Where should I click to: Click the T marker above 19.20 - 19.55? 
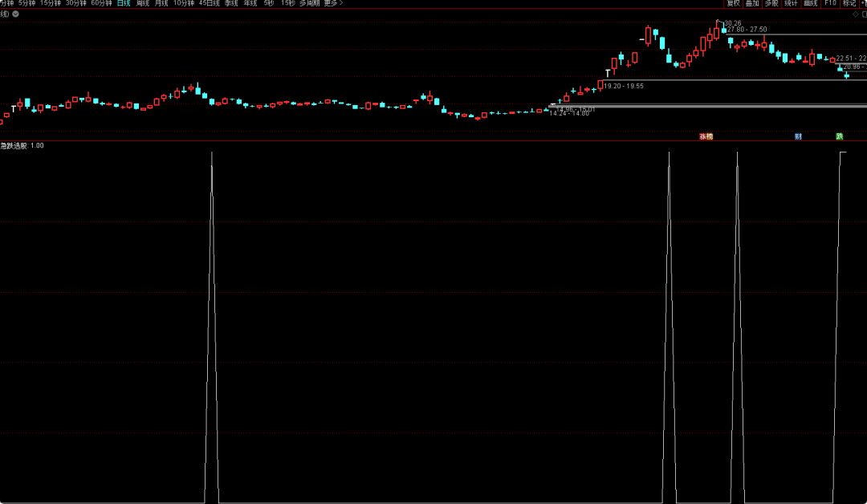point(608,74)
